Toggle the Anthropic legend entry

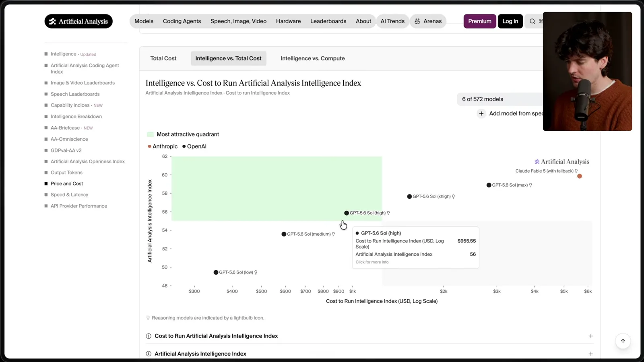163,146
